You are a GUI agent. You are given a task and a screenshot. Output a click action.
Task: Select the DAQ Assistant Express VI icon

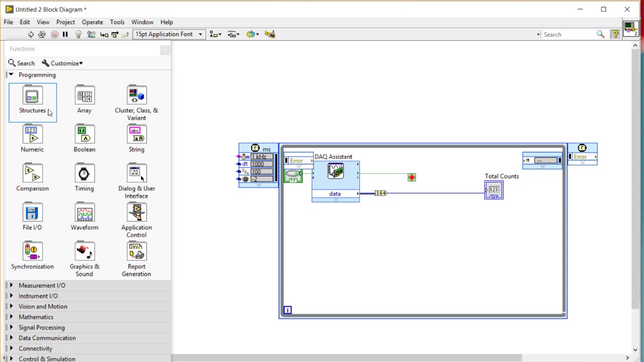pyautogui.click(x=336, y=171)
